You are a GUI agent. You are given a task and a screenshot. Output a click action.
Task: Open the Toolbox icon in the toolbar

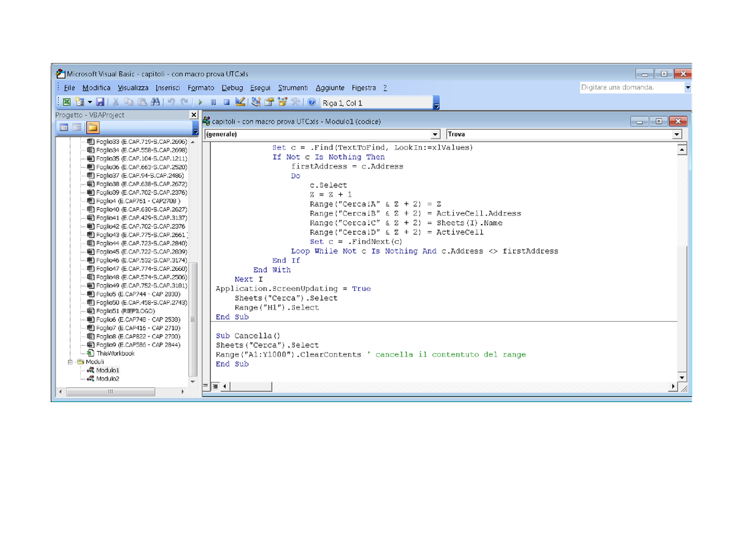295,102
